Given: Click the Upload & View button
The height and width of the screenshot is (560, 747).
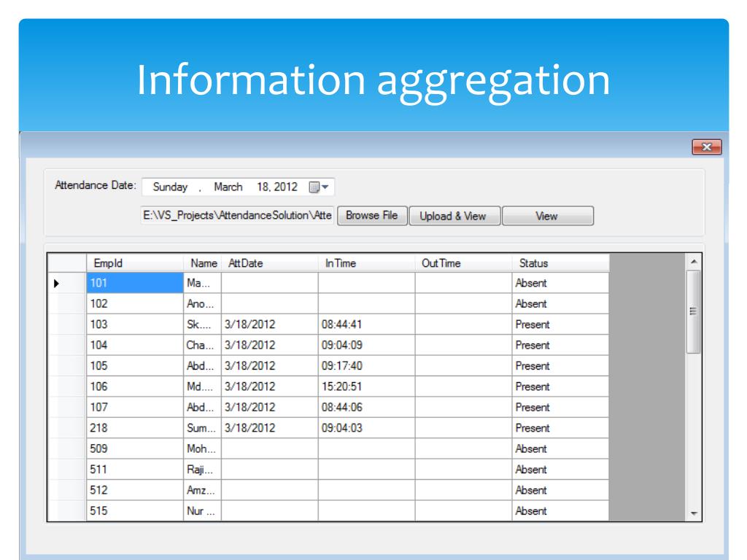Looking at the screenshot, I should (454, 216).
